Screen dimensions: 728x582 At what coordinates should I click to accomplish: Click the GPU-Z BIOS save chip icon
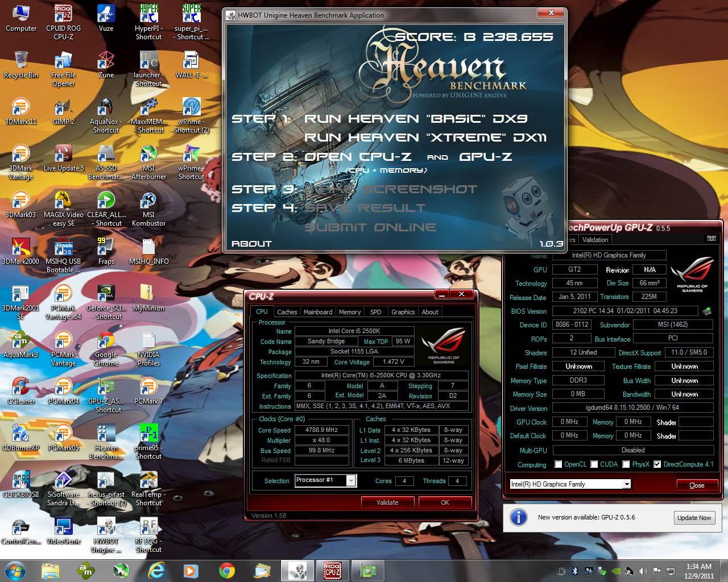[707, 311]
